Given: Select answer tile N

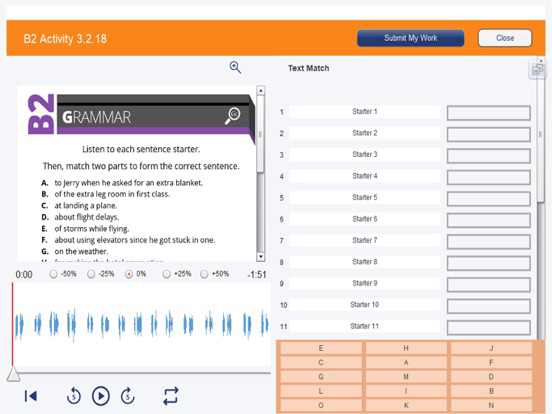Looking at the screenshot, I should pyautogui.click(x=491, y=405).
